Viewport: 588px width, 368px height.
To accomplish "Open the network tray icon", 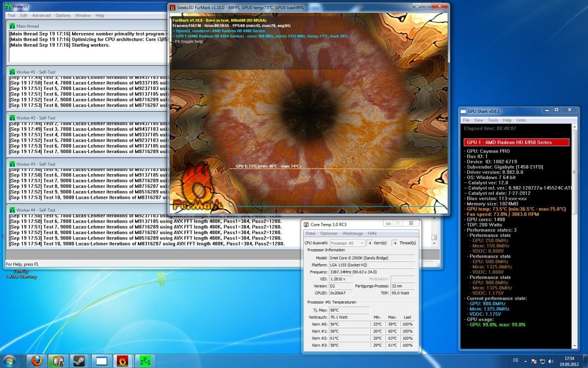I will tap(542, 361).
